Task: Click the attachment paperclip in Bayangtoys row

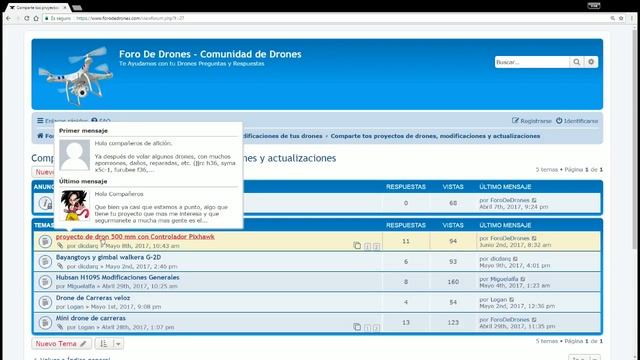Action: 60,266
